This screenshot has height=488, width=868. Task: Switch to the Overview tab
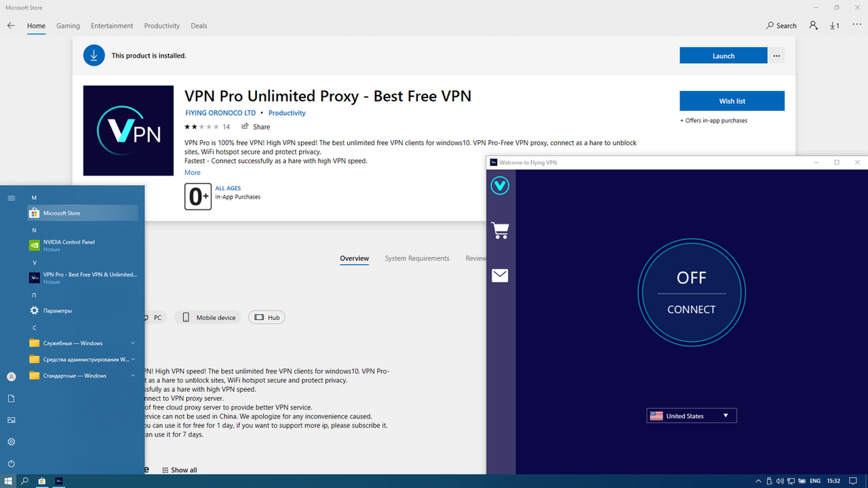pyautogui.click(x=355, y=258)
